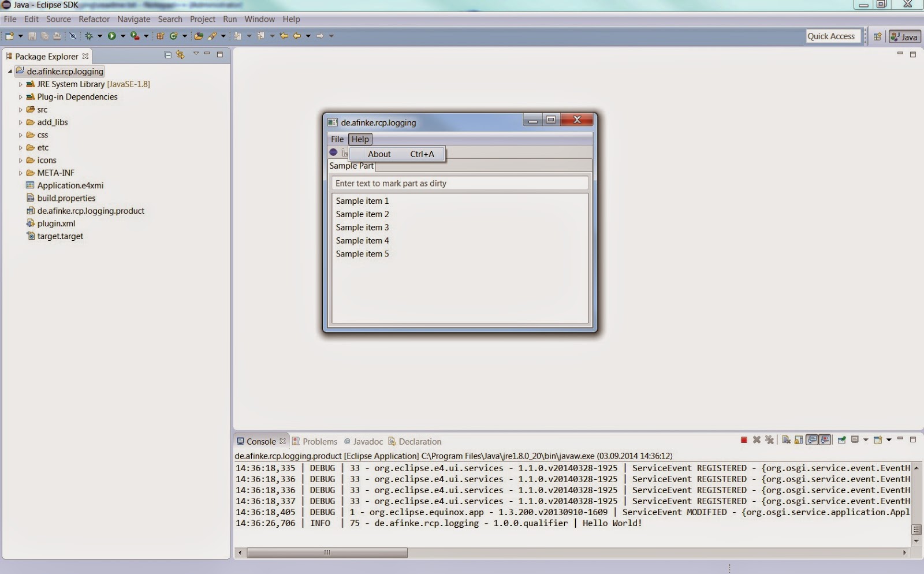Switch to the Problems tab
Screen dimensions: 924x574
click(x=315, y=441)
